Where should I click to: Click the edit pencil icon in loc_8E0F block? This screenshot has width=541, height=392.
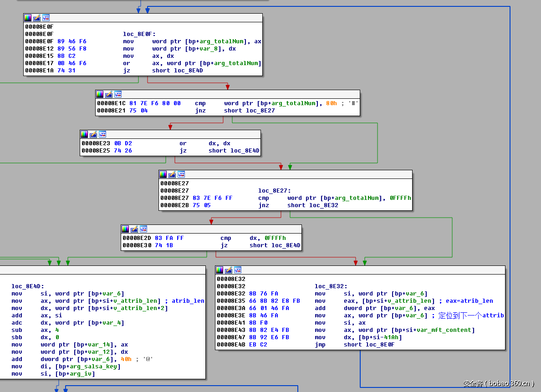[x=37, y=18]
